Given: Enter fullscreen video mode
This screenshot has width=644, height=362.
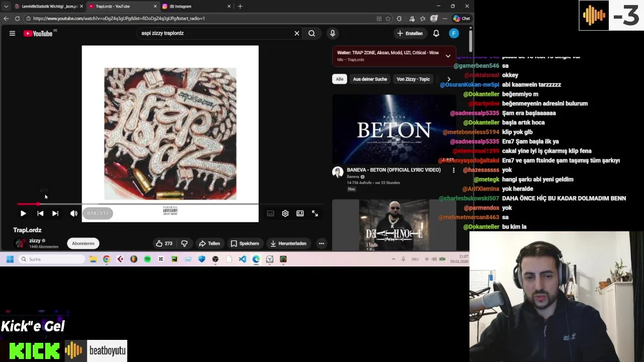Looking at the screenshot, I should [x=315, y=213].
